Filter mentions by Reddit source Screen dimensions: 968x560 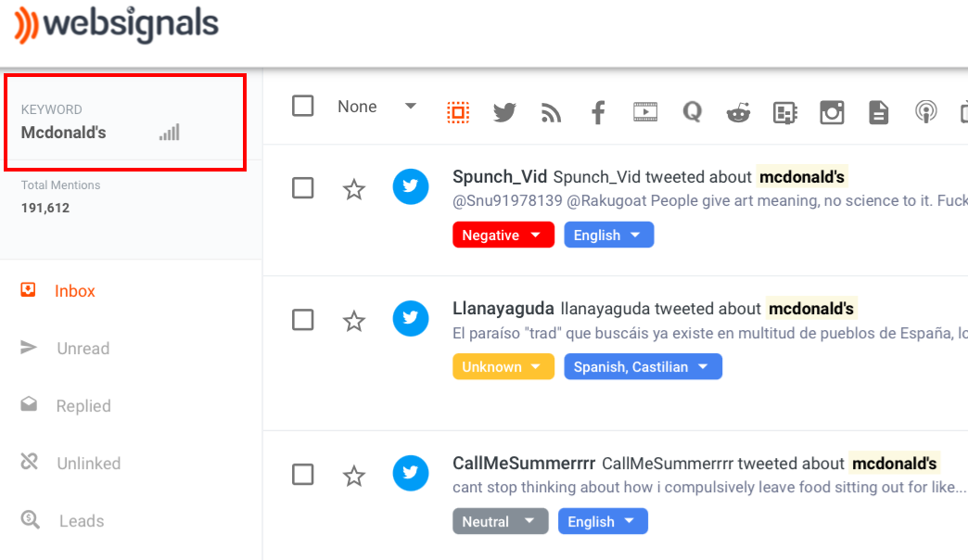point(738,112)
